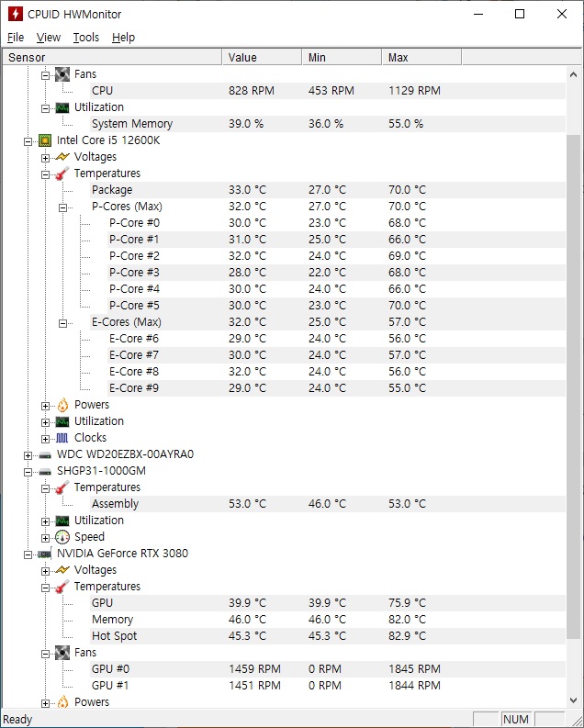Open the Tools menu

tap(86, 37)
